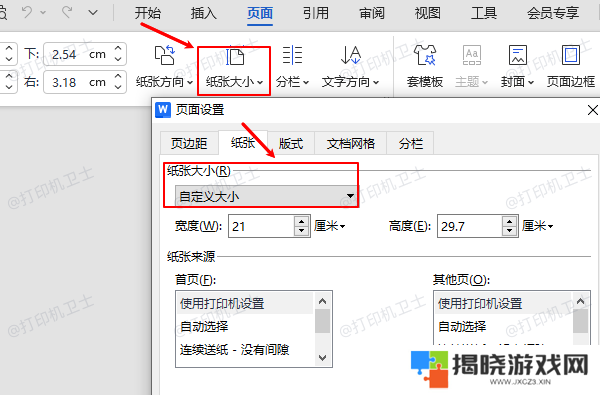
Task: Select 自动选择 in 首页 list
Action: pyautogui.click(x=245, y=326)
